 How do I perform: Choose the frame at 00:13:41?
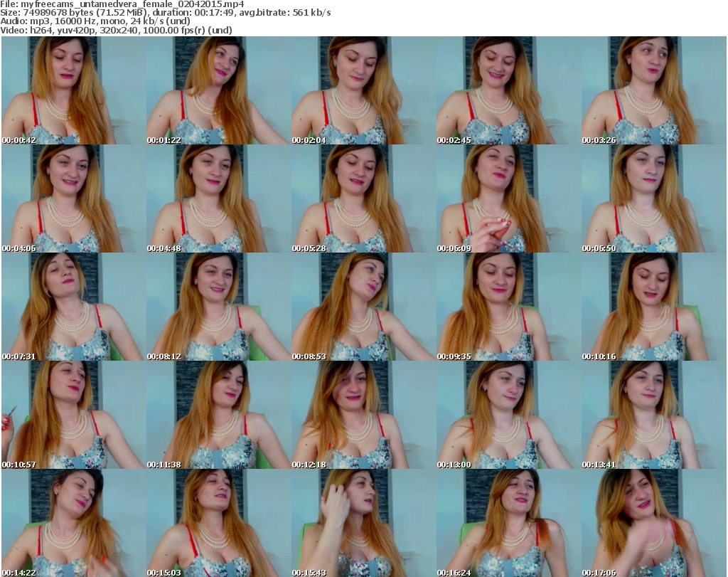coord(654,415)
